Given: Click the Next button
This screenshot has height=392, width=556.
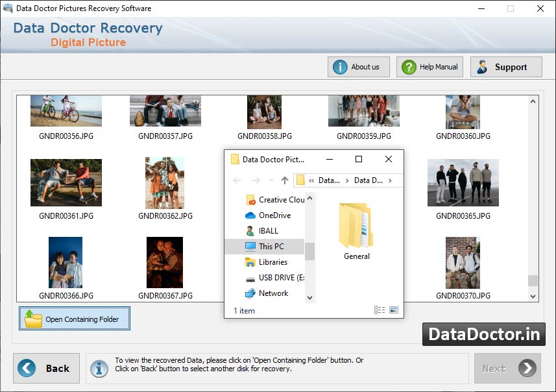Looking at the screenshot, I should pyautogui.click(x=507, y=368).
